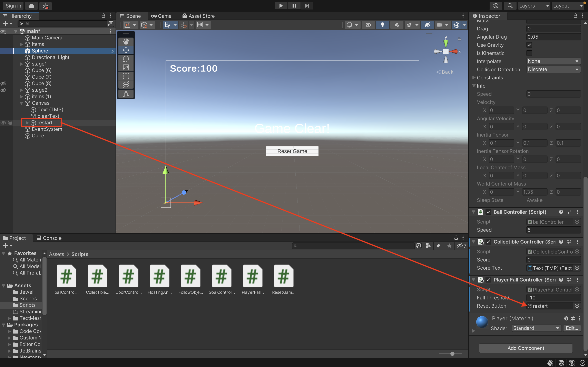This screenshot has height=367, width=588.
Task: Toggle scene lighting bulb icon
Action: click(382, 25)
